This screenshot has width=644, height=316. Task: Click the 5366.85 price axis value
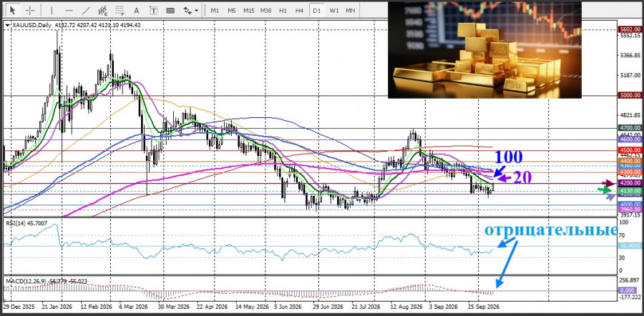[631, 55]
